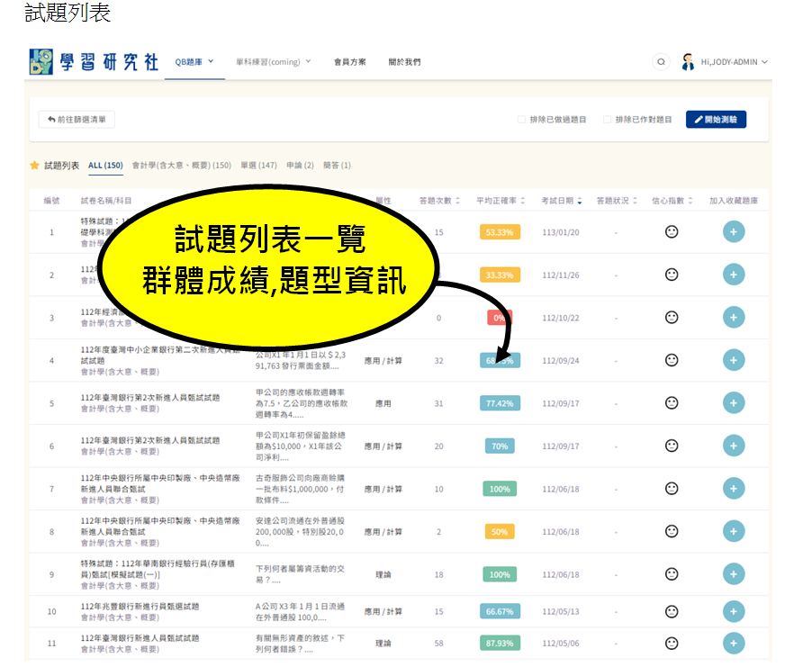The height and width of the screenshot is (667, 812).
Task: Click the search magnifier icon in header
Action: click(x=662, y=62)
